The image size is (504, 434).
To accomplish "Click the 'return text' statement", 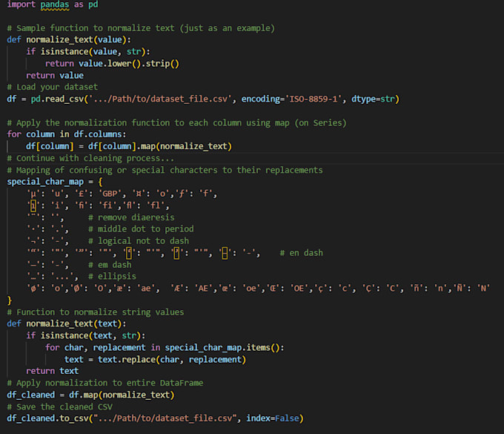I will pyautogui.click(x=53, y=371).
